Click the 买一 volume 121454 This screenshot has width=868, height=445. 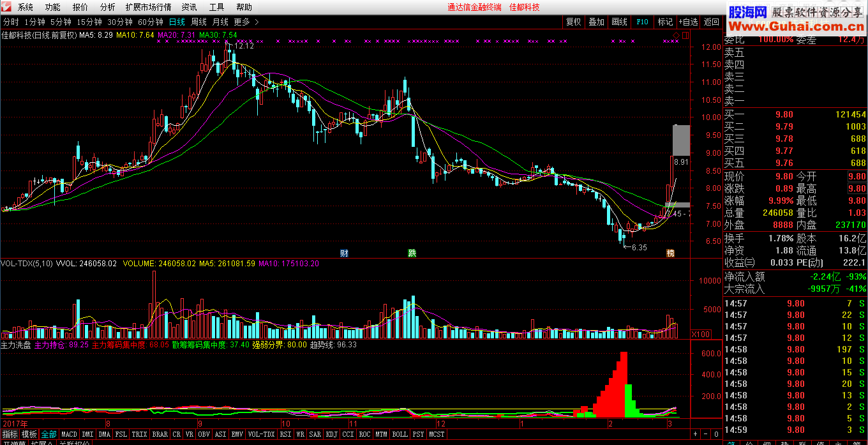[x=851, y=114]
